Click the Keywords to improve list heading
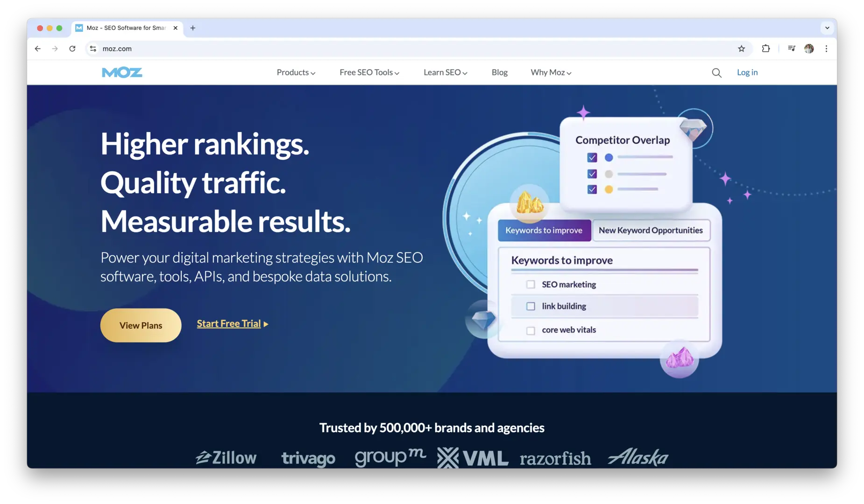 coord(562,260)
